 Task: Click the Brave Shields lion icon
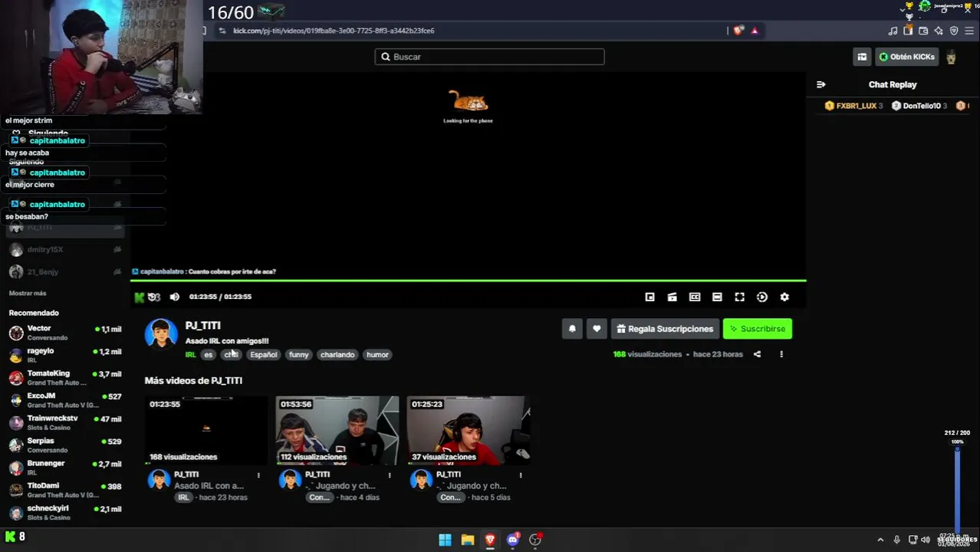[x=738, y=31]
